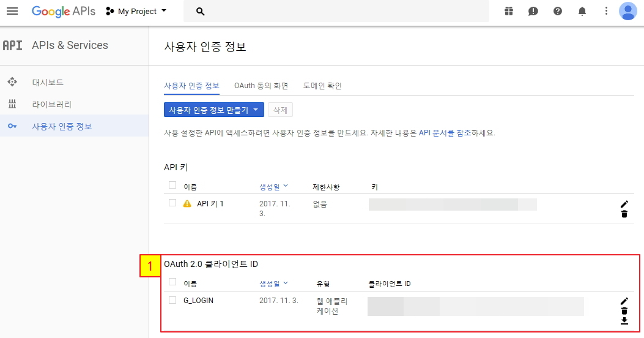Toggle the select-all checkbox in the OAuth 2.0 table
The image size is (644, 338).
coord(172,282)
